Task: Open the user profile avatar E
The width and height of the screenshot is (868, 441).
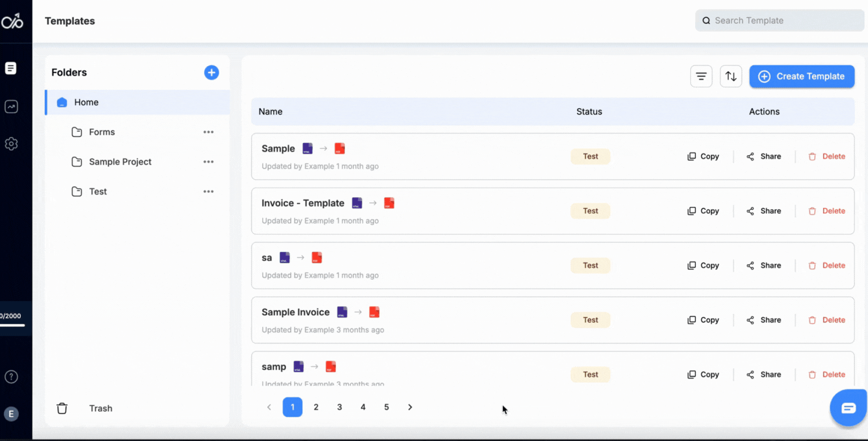Action: point(11,414)
